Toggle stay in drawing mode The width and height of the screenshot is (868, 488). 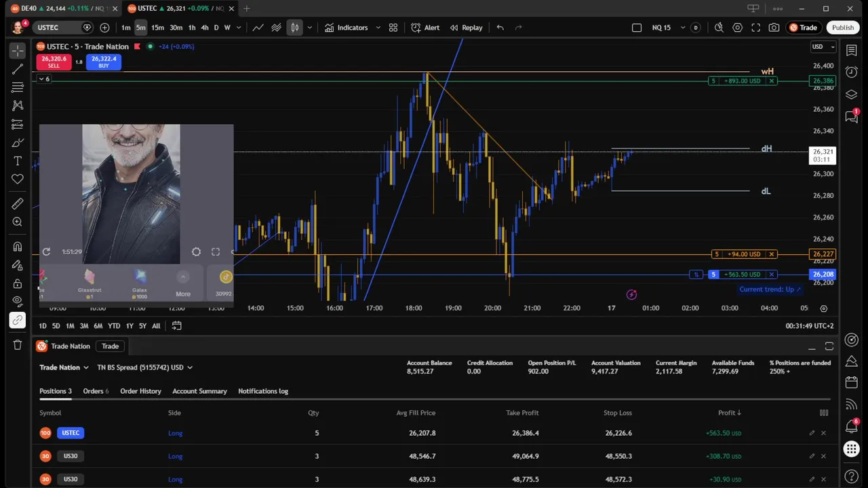18,265
